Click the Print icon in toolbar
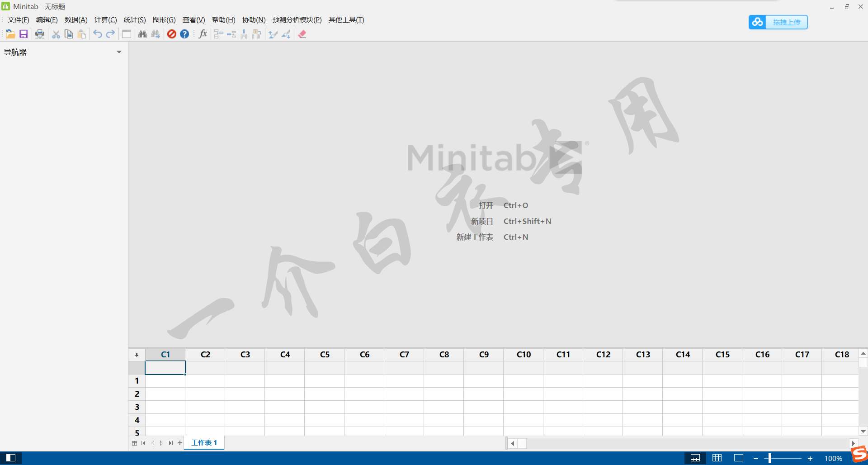Viewport: 868px width, 465px height. (x=40, y=34)
